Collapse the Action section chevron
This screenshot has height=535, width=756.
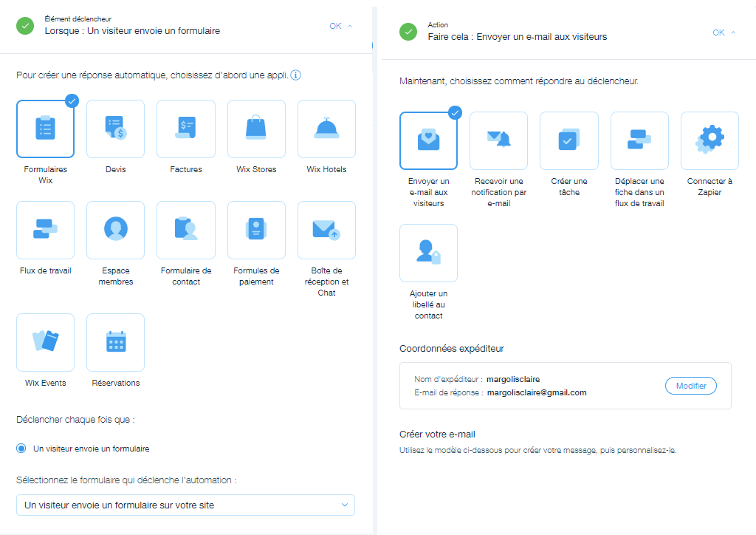pos(733,33)
